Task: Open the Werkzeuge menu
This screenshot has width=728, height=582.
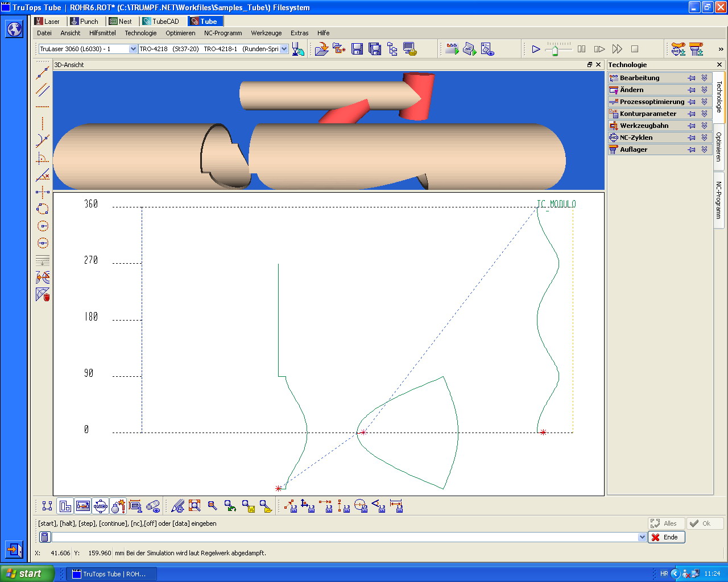Action: tap(266, 33)
